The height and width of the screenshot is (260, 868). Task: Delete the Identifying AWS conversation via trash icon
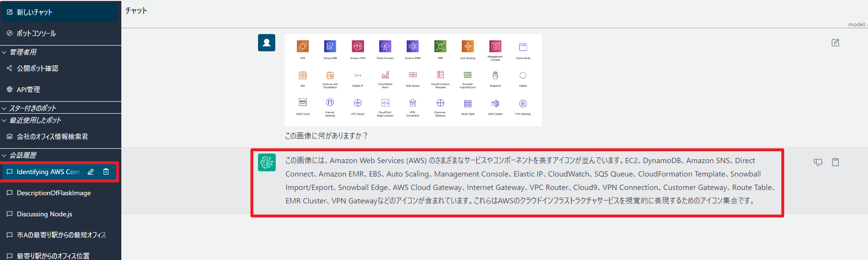pyautogui.click(x=106, y=172)
